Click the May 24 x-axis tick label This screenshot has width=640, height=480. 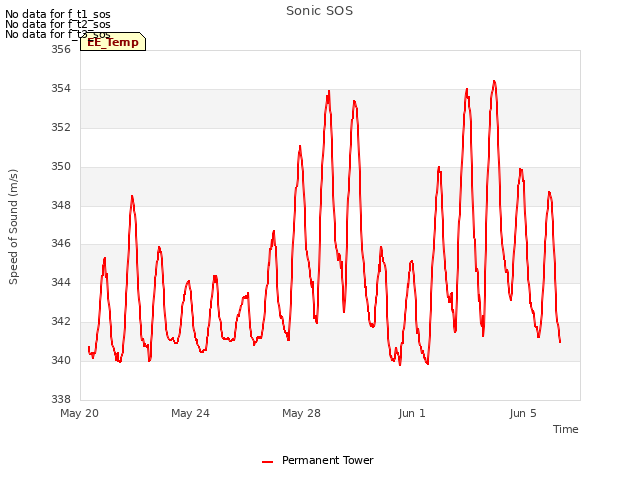coord(190,413)
